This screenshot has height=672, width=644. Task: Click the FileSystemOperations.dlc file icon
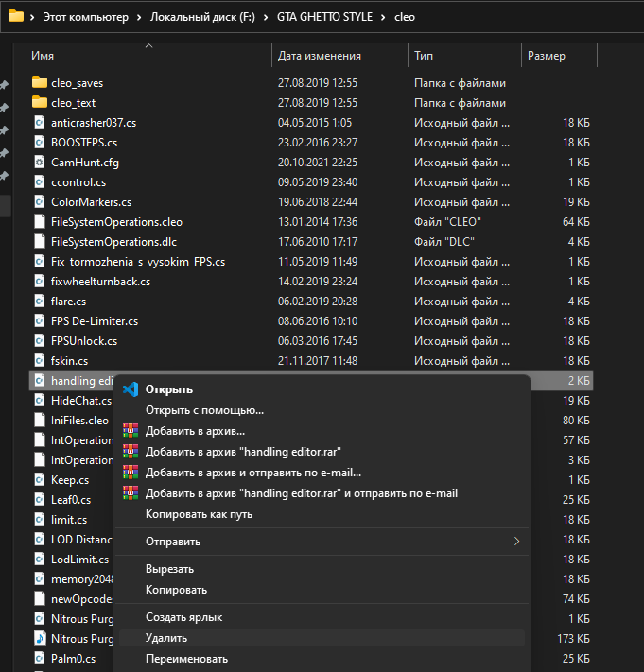pyautogui.click(x=40, y=242)
